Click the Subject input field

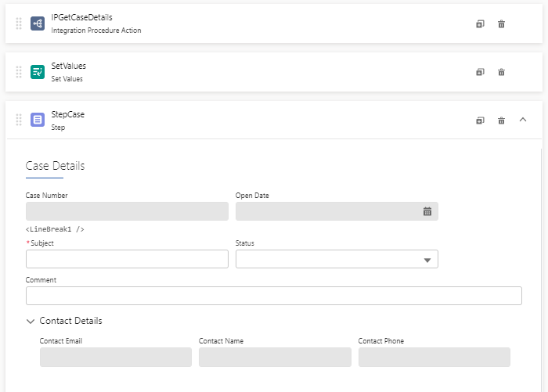click(127, 259)
